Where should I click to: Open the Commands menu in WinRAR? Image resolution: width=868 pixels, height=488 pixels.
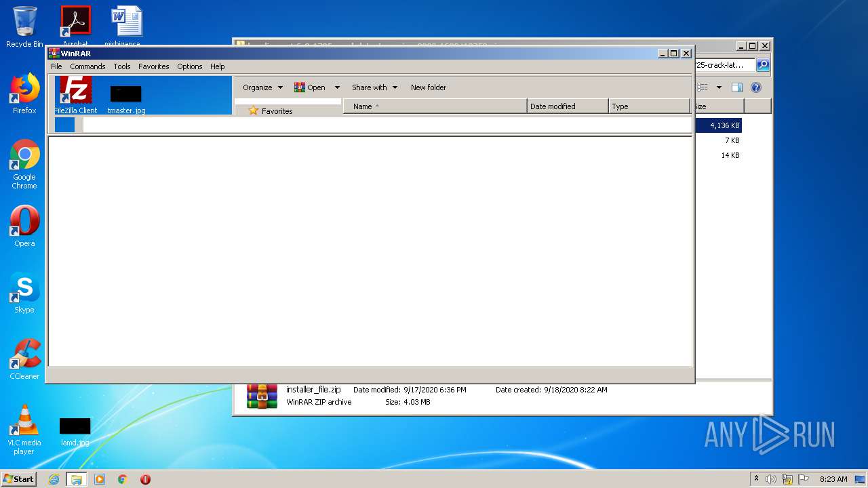[x=87, y=66]
